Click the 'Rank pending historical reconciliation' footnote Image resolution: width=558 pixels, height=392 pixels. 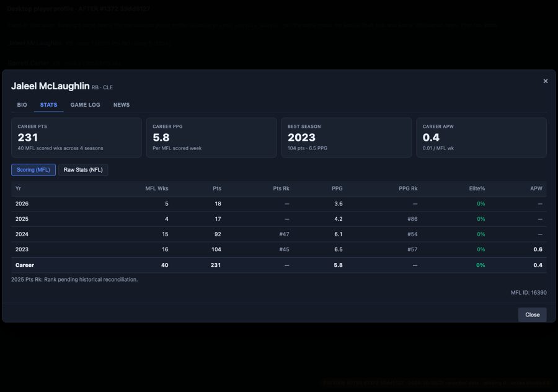tap(74, 280)
